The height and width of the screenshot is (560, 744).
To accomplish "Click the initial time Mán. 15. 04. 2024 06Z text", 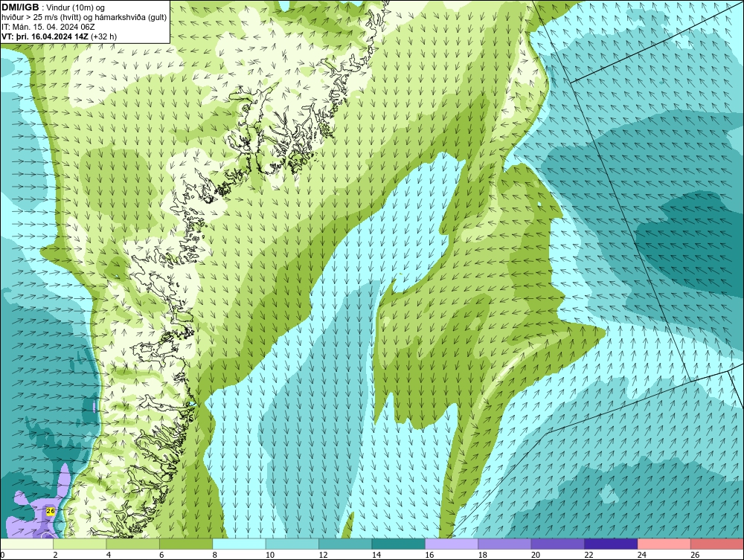I will [54, 27].
